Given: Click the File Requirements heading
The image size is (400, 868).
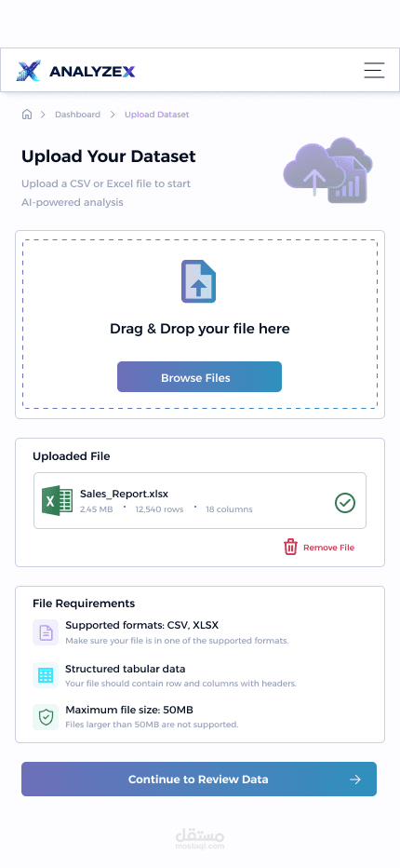Looking at the screenshot, I should (x=84, y=604).
